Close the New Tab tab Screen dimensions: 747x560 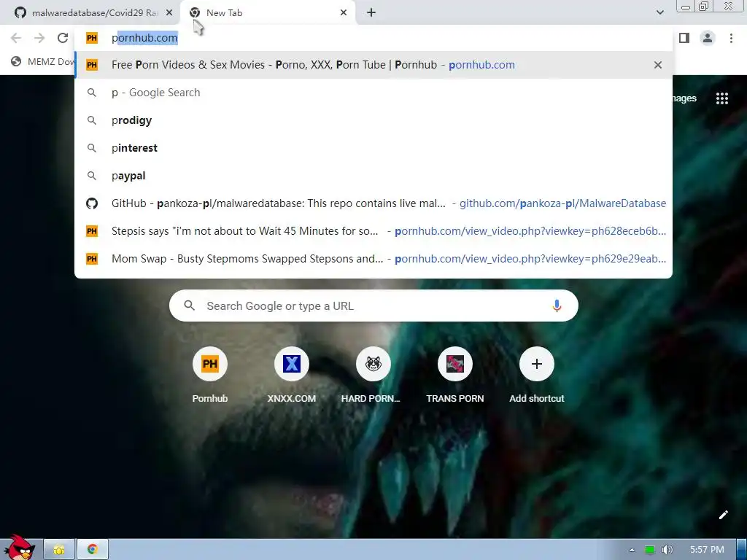tap(344, 13)
